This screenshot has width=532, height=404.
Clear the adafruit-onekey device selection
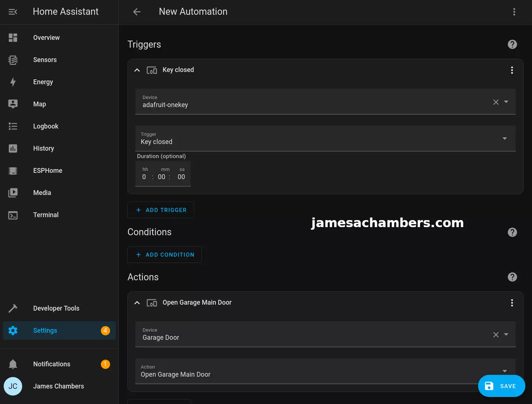click(496, 102)
